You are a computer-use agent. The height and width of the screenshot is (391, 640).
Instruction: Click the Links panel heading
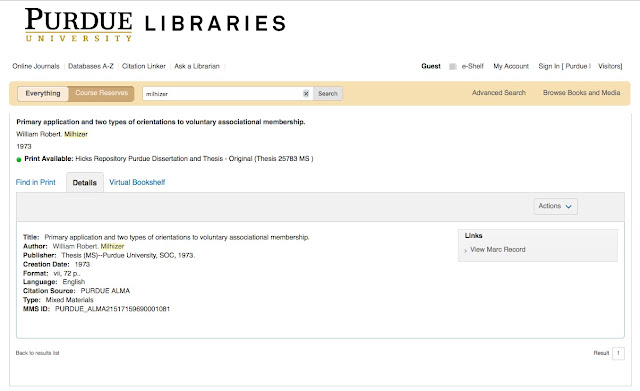[x=473, y=235]
